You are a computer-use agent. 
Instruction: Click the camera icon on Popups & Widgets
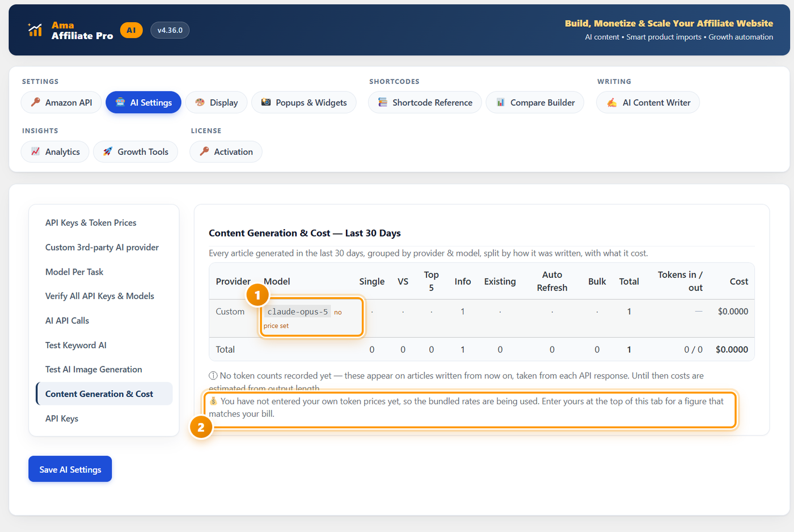click(x=265, y=102)
